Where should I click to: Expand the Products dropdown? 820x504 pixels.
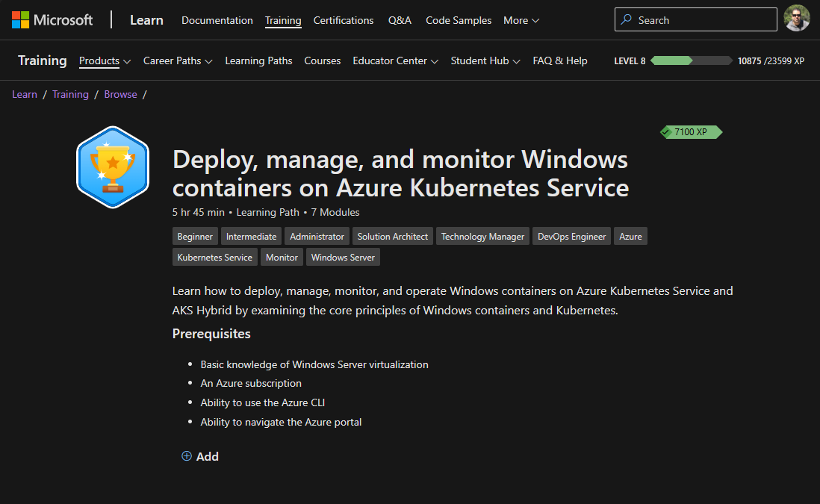(105, 61)
